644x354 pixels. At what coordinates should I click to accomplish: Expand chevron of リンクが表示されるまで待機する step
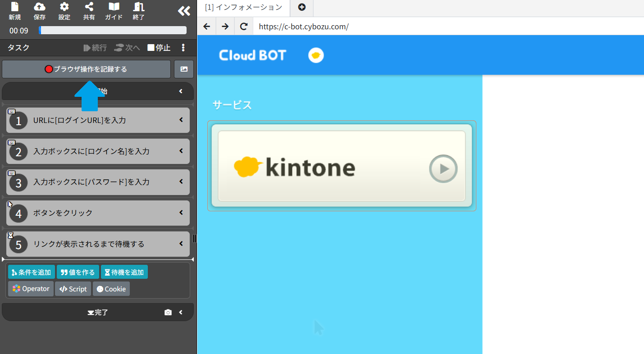pos(181,244)
